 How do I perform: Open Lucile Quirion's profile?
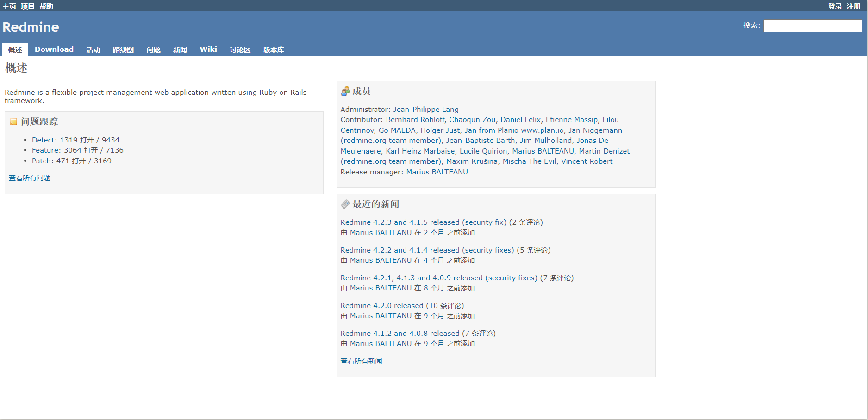point(483,151)
